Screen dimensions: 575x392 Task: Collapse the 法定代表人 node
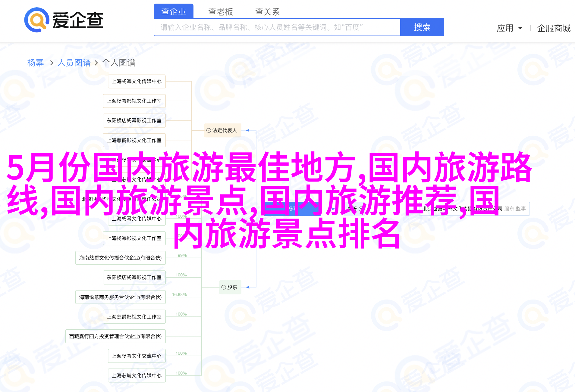tap(209, 130)
